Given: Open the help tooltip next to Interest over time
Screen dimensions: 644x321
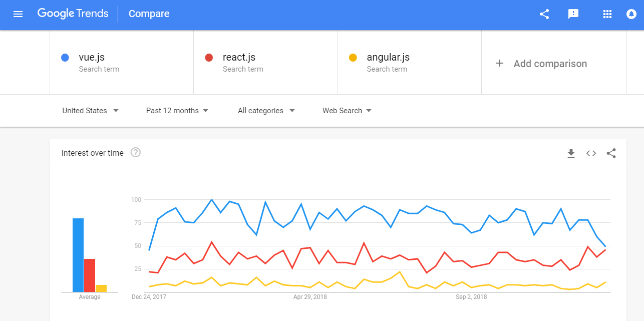Looking at the screenshot, I should pyautogui.click(x=135, y=153).
